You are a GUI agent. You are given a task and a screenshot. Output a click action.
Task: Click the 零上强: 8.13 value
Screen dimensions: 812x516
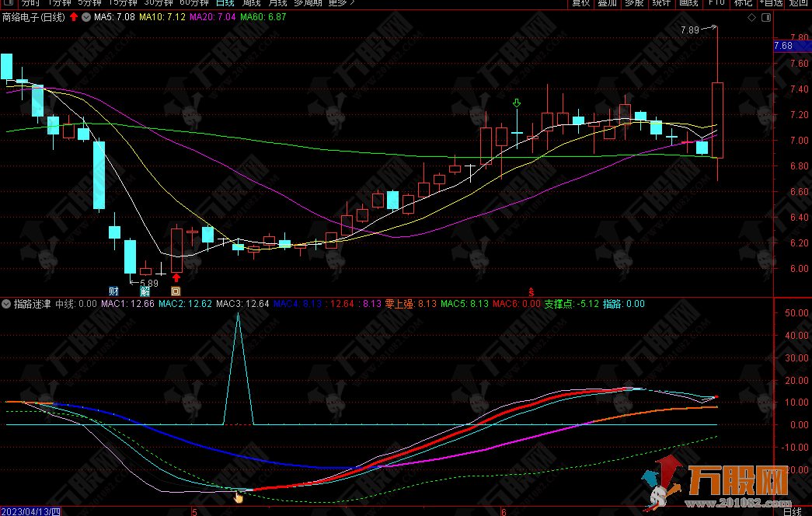(410, 304)
